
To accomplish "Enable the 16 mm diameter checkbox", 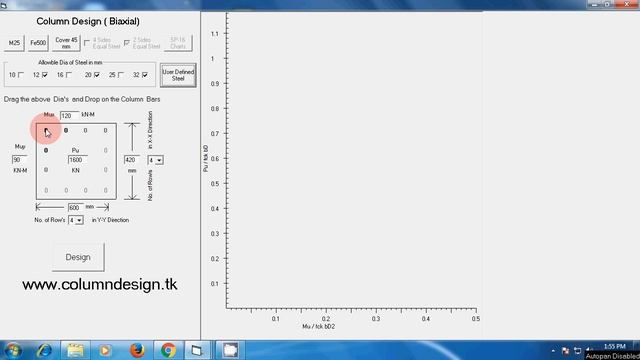I will [x=69, y=75].
